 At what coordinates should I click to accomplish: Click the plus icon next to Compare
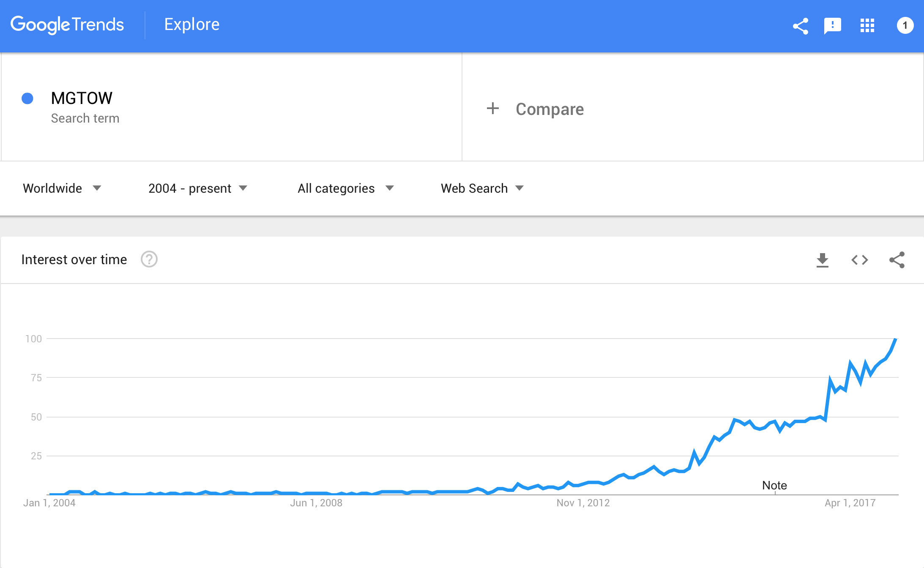pyautogui.click(x=493, y=109)
